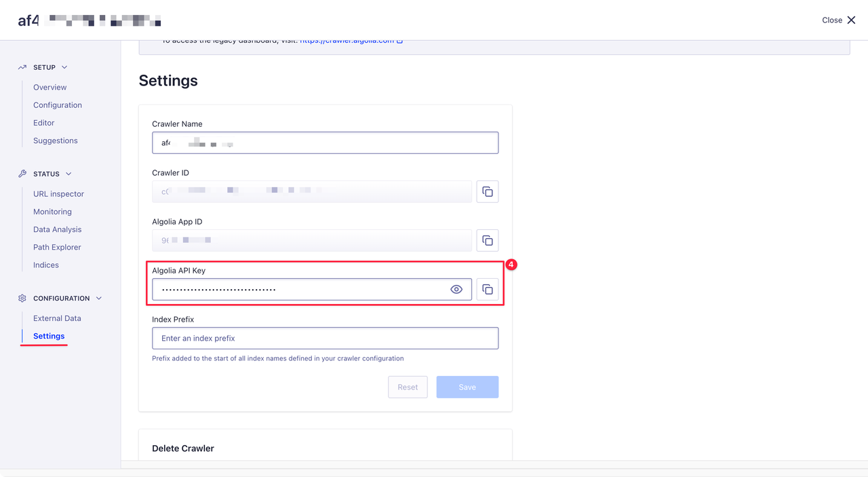This screenshot has width=868, height=477.
Task: Copy the Crawler ID value
Action: 488,191
